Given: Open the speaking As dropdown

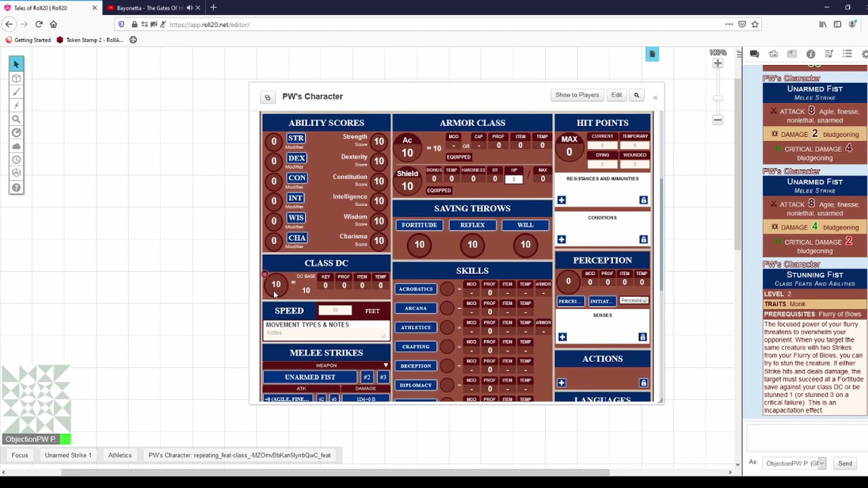Looking at the screenshot, I should tap(795, 464).
